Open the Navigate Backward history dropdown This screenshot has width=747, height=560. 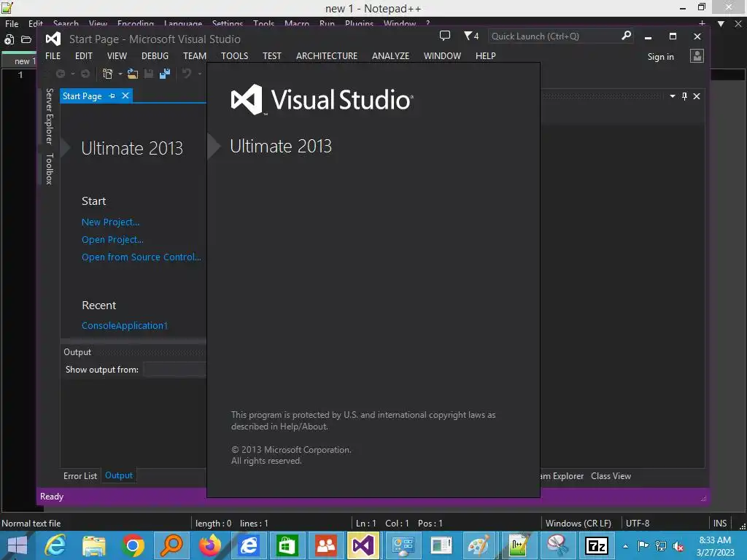[73, 74]
